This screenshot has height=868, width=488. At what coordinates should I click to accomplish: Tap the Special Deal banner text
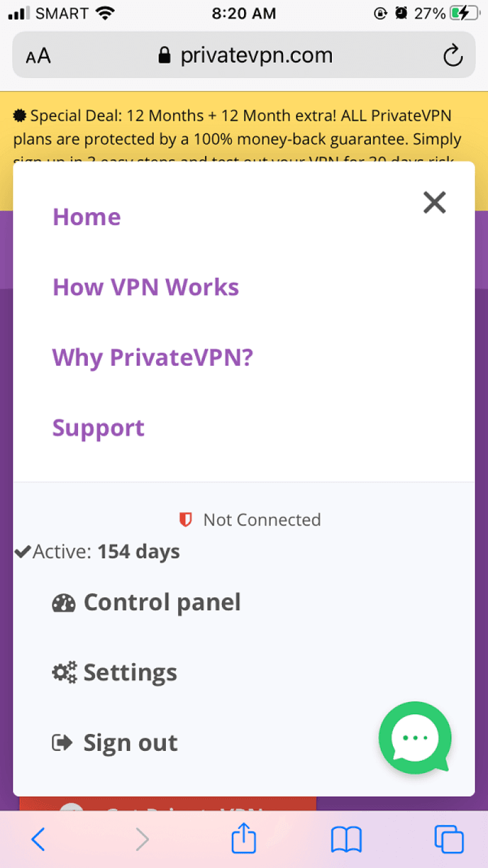pos(237,127)
